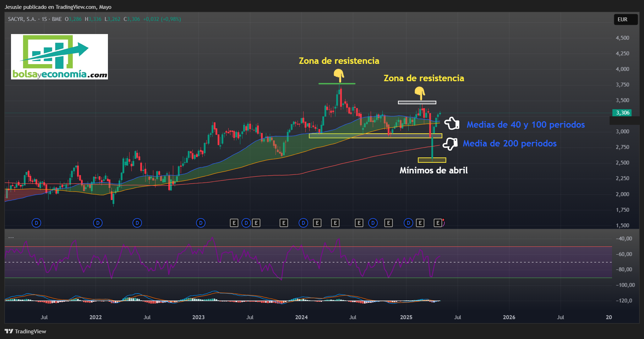Click the 2,500 price axis label

point(622,162)
